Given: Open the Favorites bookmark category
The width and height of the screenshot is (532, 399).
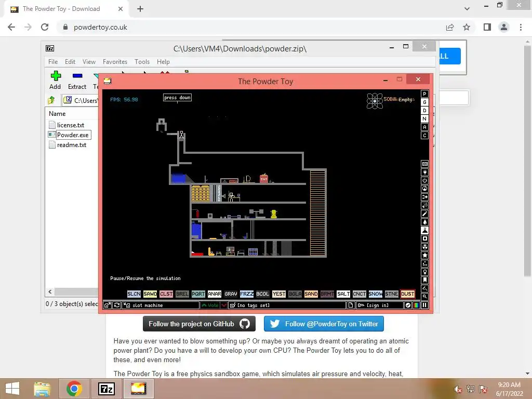Looking at the screenshot, I should click(424, 280).
